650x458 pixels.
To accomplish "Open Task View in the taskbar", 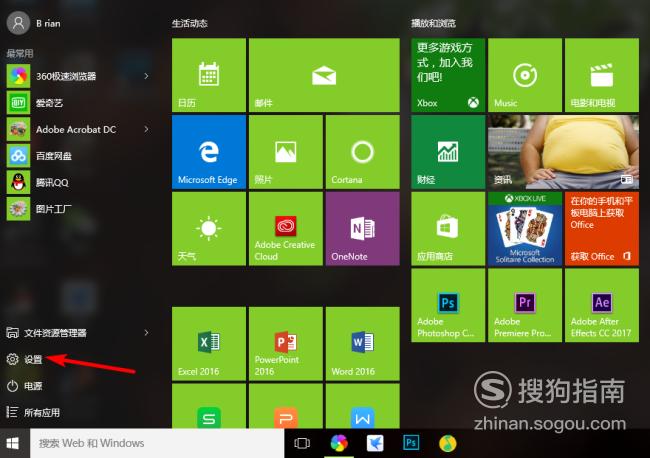I will point(302,443).
